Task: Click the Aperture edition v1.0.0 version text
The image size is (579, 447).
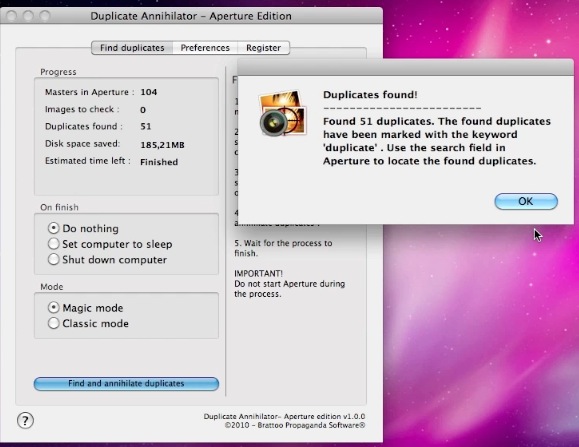Action: point(284,416)
